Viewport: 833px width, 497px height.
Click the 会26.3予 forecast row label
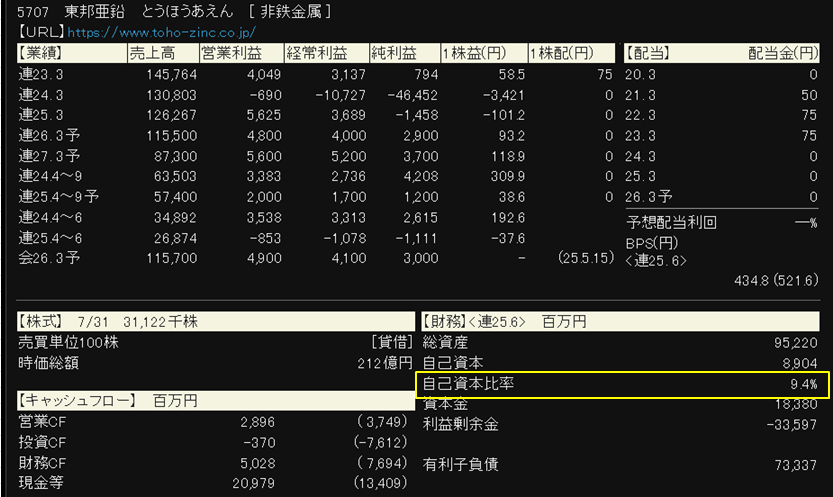[45, 258]
